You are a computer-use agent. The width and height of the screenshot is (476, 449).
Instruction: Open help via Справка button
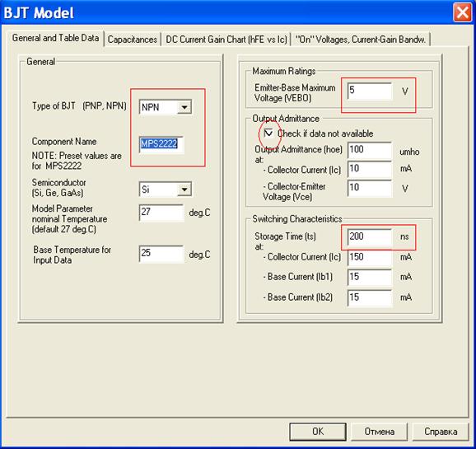(x=441, y=432)
